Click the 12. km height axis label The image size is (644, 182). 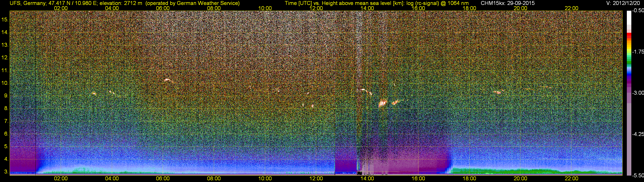[5, 58]
